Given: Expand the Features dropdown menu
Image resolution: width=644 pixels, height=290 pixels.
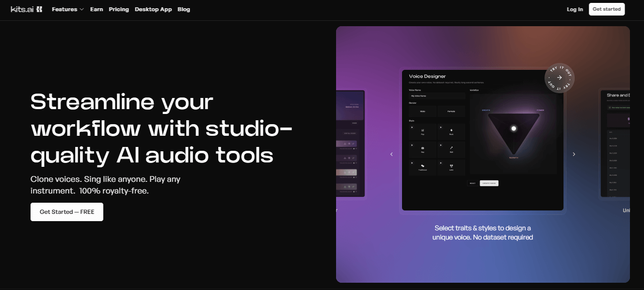Looking at the screenshot, I should [x=67, y=9].
